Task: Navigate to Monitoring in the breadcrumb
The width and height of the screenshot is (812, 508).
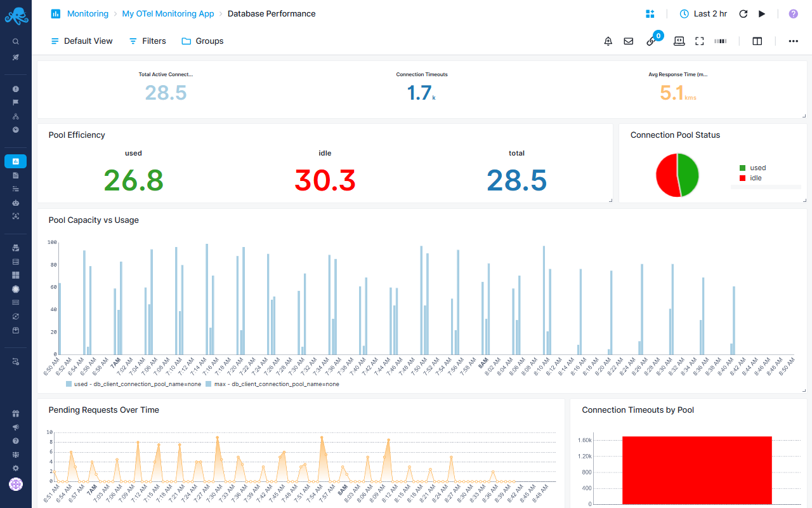Action: coord(88,13)
